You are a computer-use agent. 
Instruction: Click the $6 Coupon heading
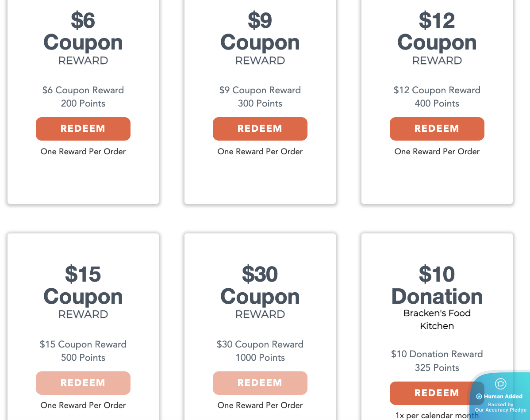(83, 31)
